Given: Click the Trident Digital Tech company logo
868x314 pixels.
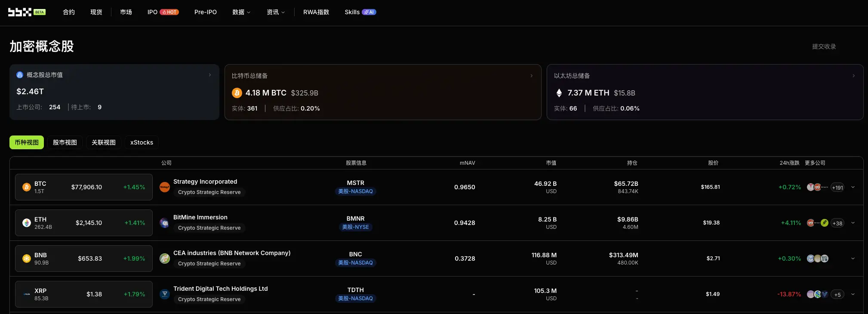Looking at the screenshot, I should click(x=165, y=294).
